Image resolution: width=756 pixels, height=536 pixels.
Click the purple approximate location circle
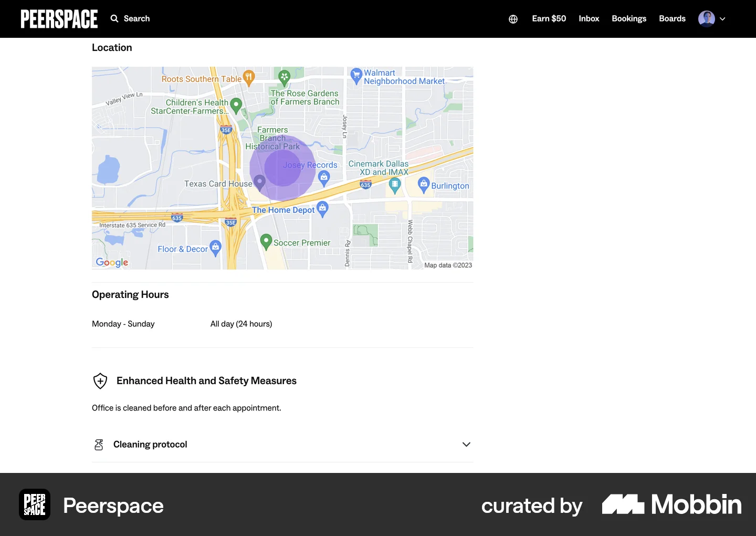pos(282,168)
